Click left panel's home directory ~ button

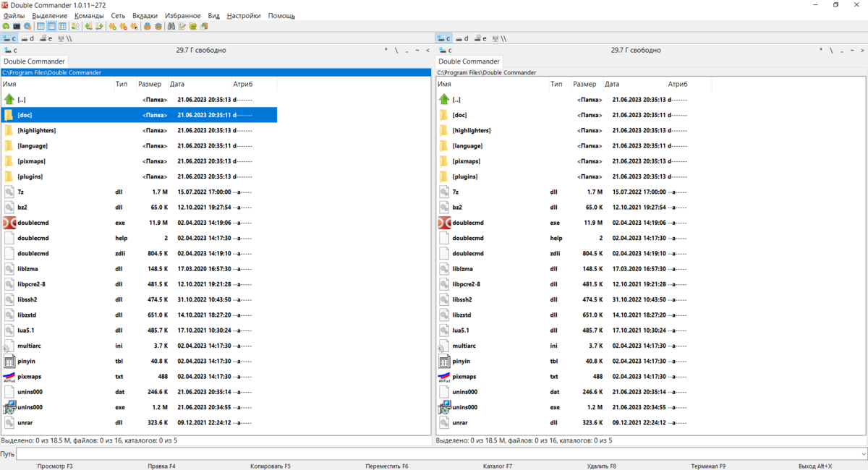click(417, 51)
